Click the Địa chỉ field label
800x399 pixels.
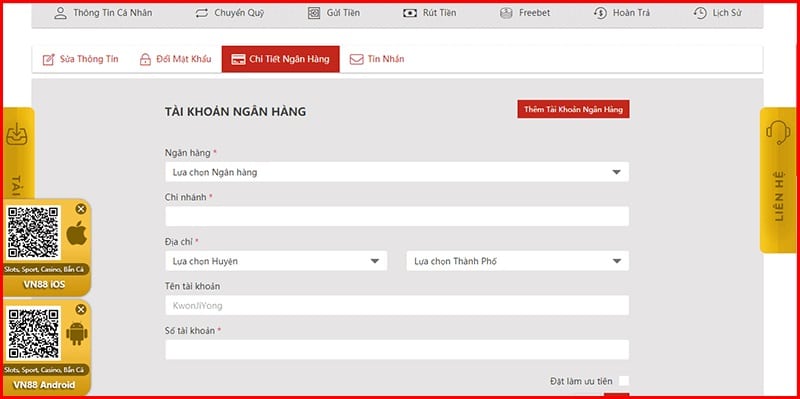pos(182,242)
